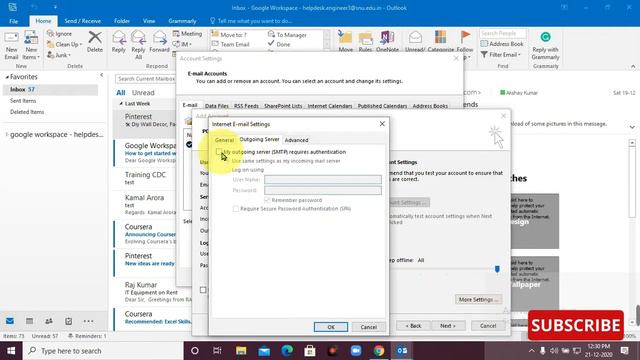The height and width of the screenshot is (360, 640).
Task: Switch to Tasks view in navigation bar
Action: point(69,321)
